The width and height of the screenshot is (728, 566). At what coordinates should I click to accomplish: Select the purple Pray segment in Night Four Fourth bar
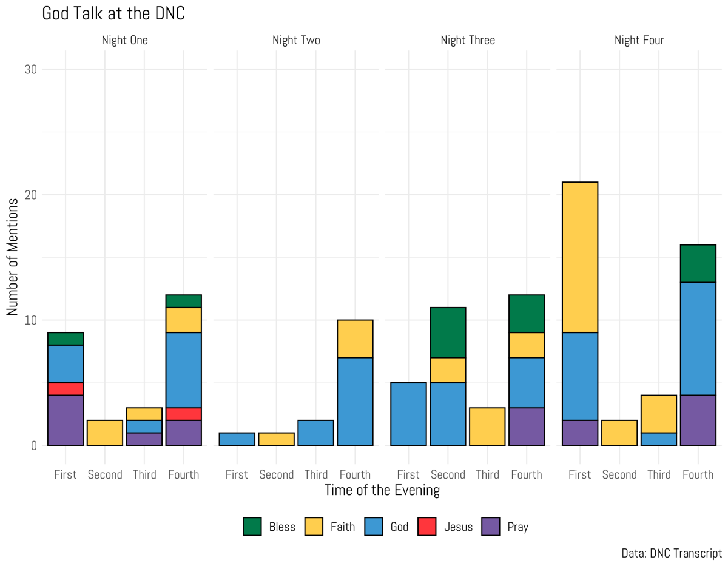[698, 420]
